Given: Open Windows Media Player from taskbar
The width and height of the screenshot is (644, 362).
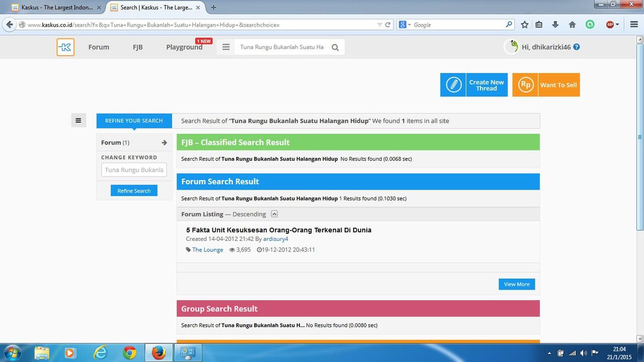Looking at the screenshot, I should [x=70, y=353].
